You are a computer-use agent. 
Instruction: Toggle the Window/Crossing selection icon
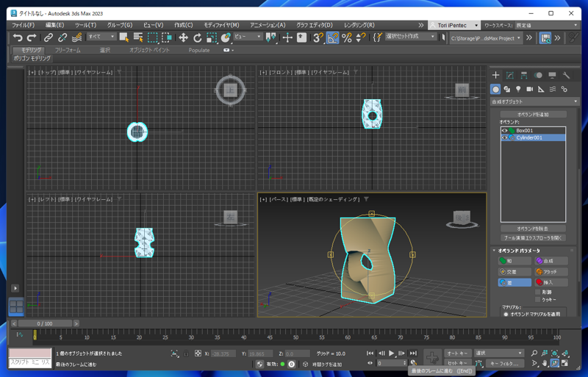(167, 37)
